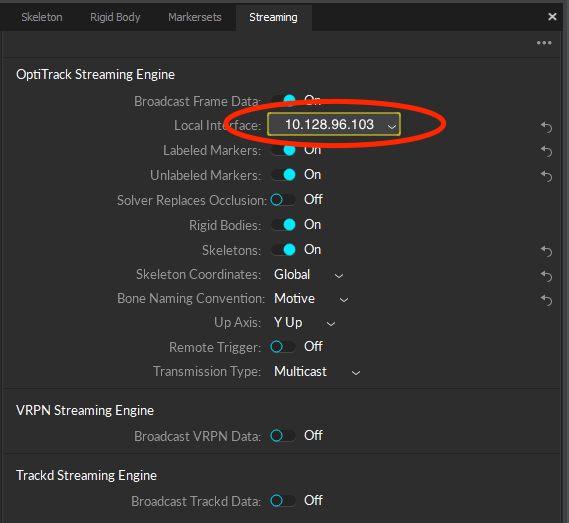569x523 pixels.
Task: Turn off Unlabeled Markers streaming
Action: 284,175
